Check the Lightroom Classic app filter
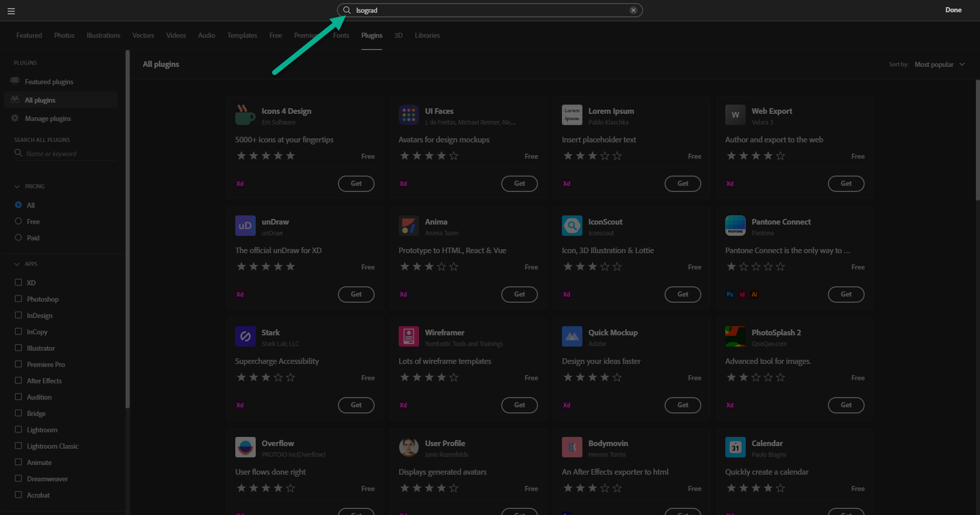Image resolution: width=980 pixels, height=515 pixels. pos(18,446)
